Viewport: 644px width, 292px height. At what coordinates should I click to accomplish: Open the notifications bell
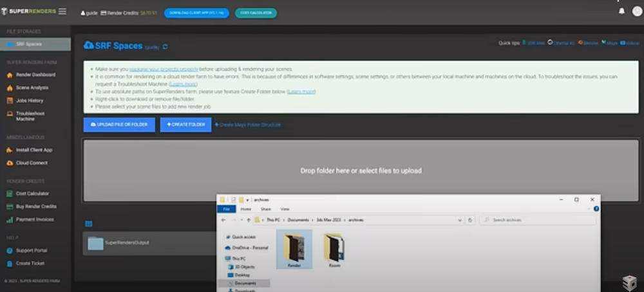click(622, 11)
